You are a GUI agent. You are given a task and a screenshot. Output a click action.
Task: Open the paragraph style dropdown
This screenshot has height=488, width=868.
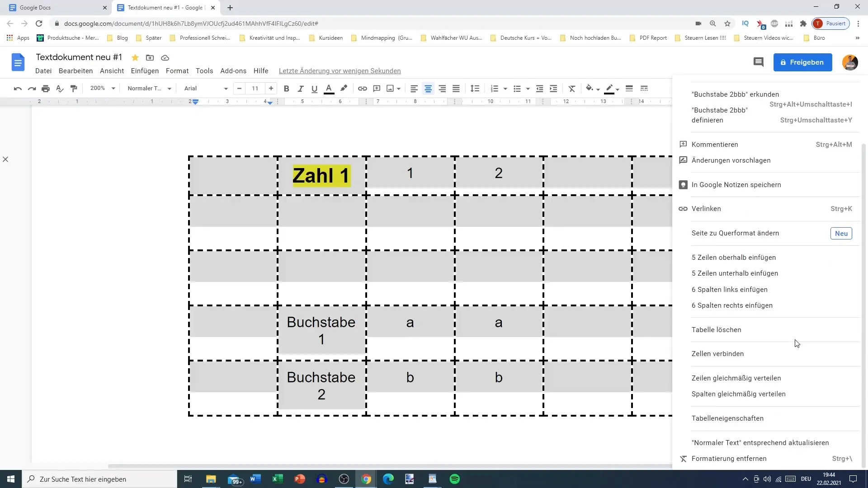148,88
